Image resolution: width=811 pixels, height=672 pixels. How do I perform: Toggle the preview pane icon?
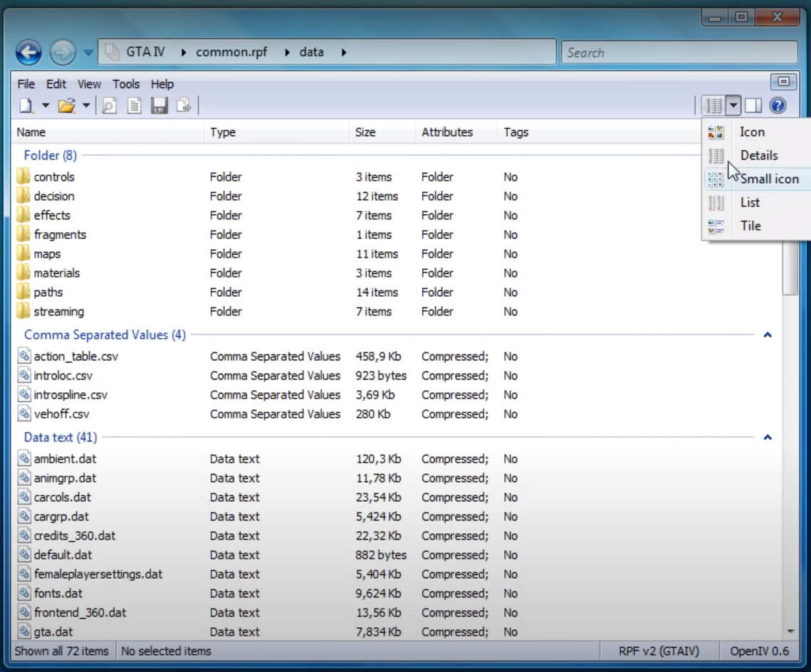(x=753, y=106)
